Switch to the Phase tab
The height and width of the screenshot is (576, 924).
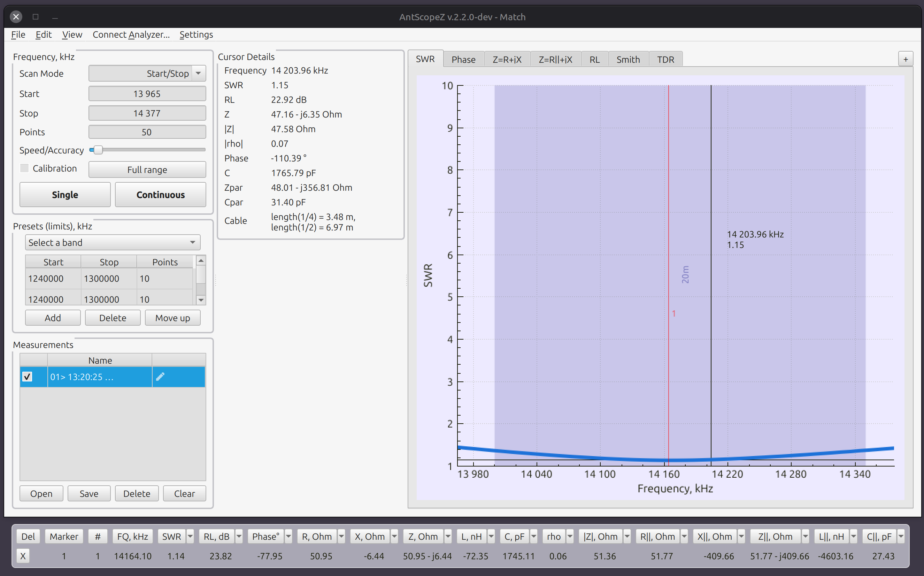coord(463,59)
